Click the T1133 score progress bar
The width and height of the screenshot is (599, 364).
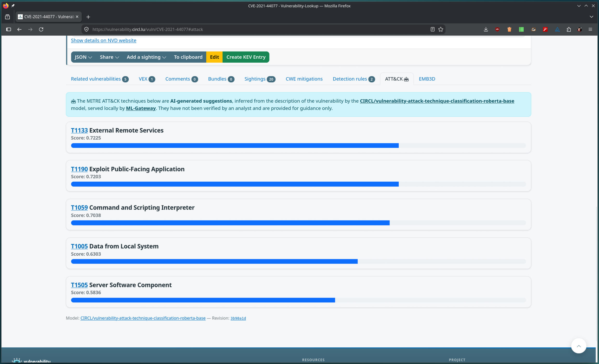pyautogui.click(x=298, y=145)
